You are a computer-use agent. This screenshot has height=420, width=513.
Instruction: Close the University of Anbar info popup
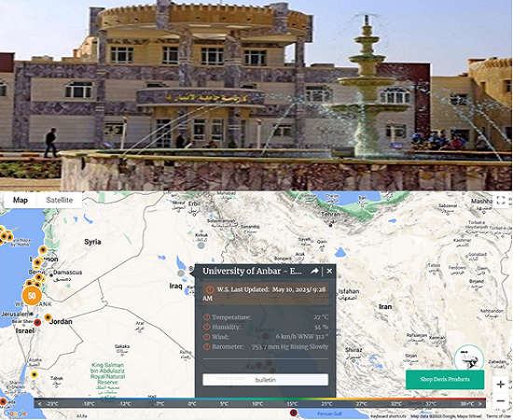tap(329, 271)
